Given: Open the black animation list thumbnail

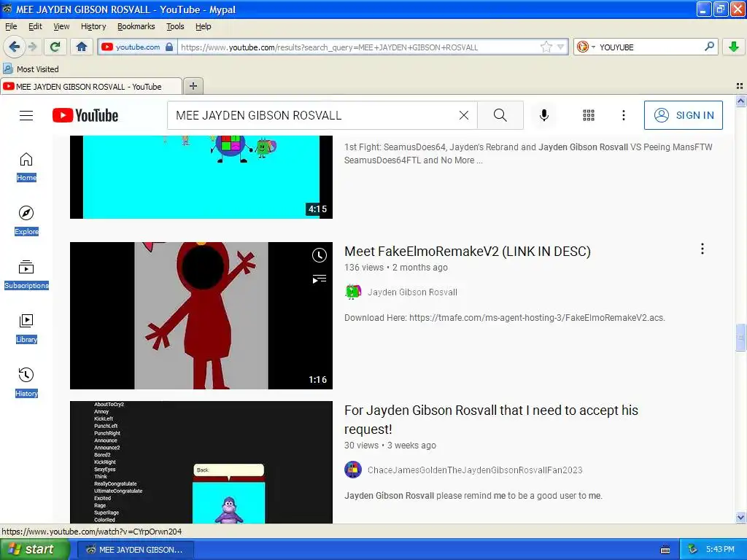Looking at the screenshot, I should pyautogui.click(x=201, y=462).
